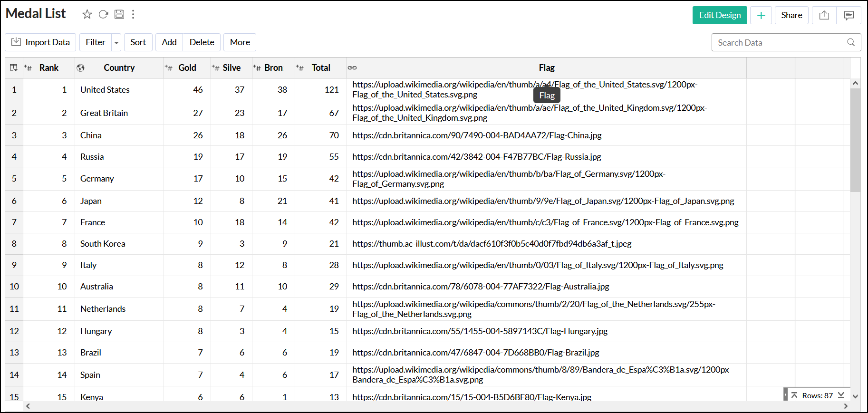
Task: Click the Edit Design button
Action: coord(719,15)
